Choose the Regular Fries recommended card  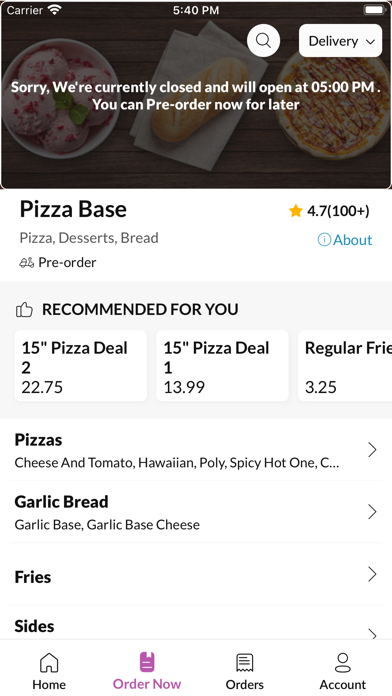point(345,366)
